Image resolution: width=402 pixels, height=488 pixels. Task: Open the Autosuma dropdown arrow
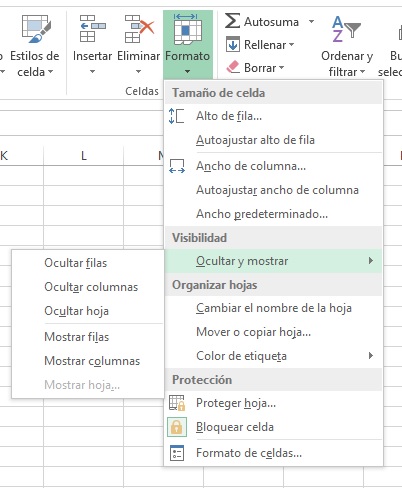311,22
